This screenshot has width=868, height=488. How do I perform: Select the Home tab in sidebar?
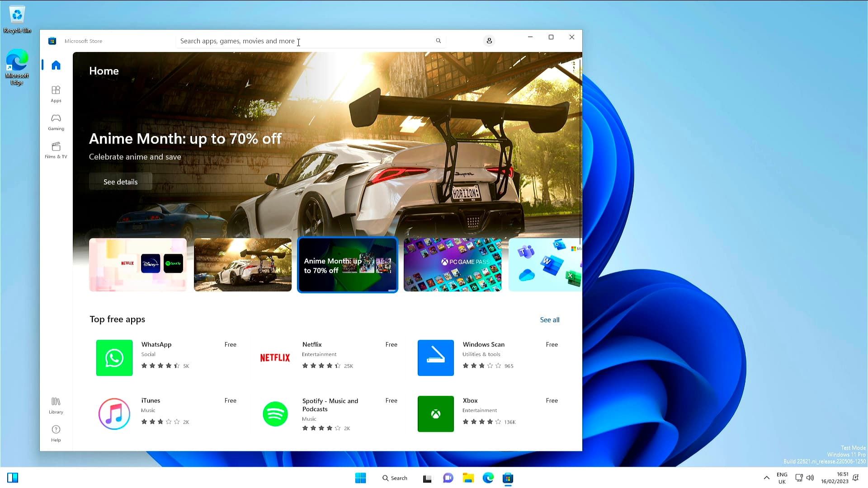pyautogui.click(x=56, y=66)
